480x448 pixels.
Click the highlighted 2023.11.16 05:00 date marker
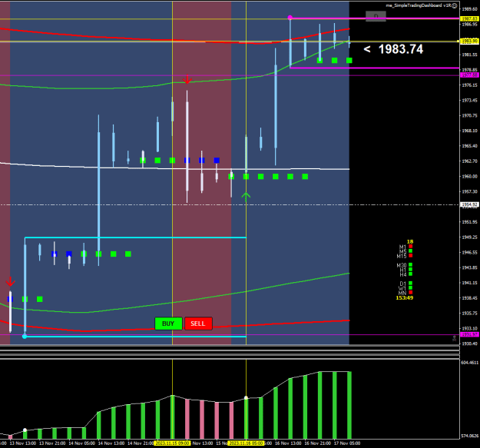point(246,443)
